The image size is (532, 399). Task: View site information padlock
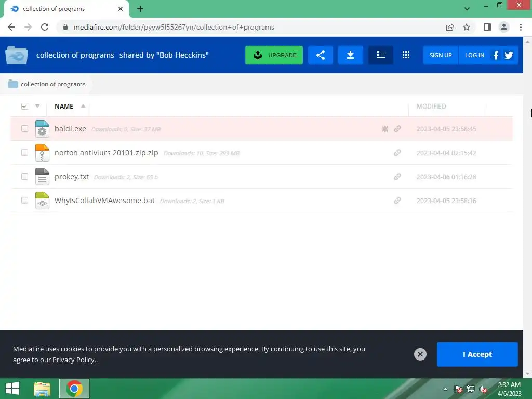pyautogui.click(x=65, y=27)
